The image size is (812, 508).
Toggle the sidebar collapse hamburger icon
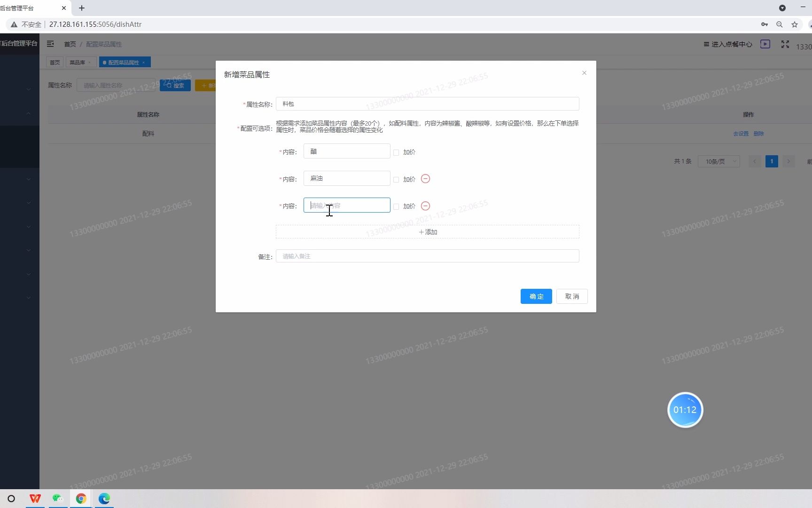click(50, 44)
